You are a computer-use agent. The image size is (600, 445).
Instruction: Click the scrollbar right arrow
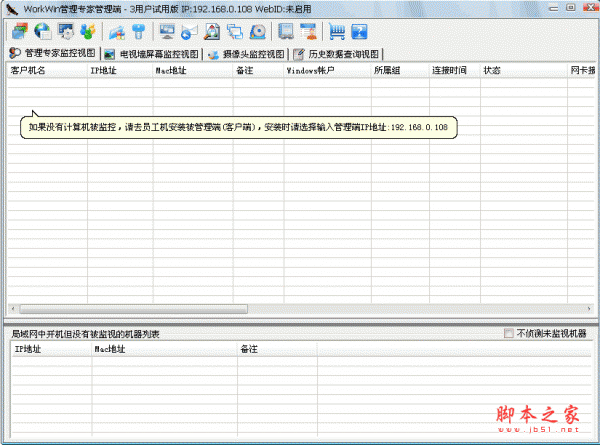coord(589,309)
